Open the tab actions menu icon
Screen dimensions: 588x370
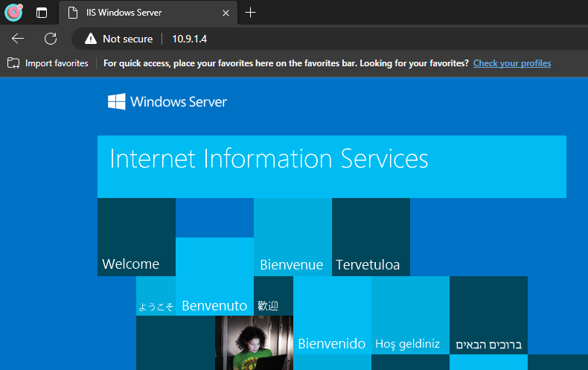pos(42,13)
